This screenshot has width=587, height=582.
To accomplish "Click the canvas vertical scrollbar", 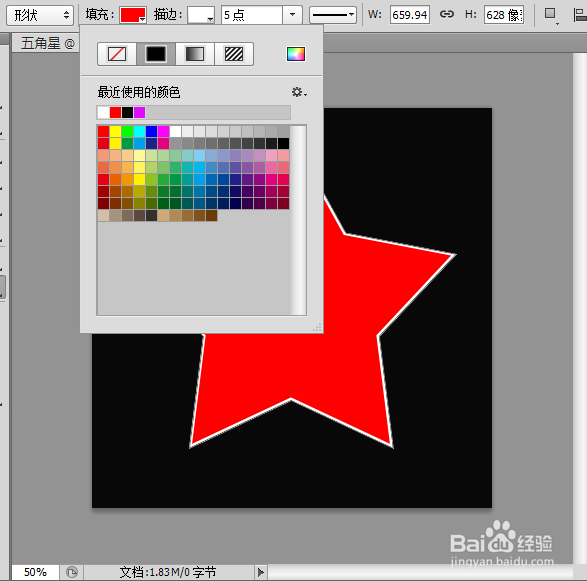I will pyautogui.click(x=580, y=307).
